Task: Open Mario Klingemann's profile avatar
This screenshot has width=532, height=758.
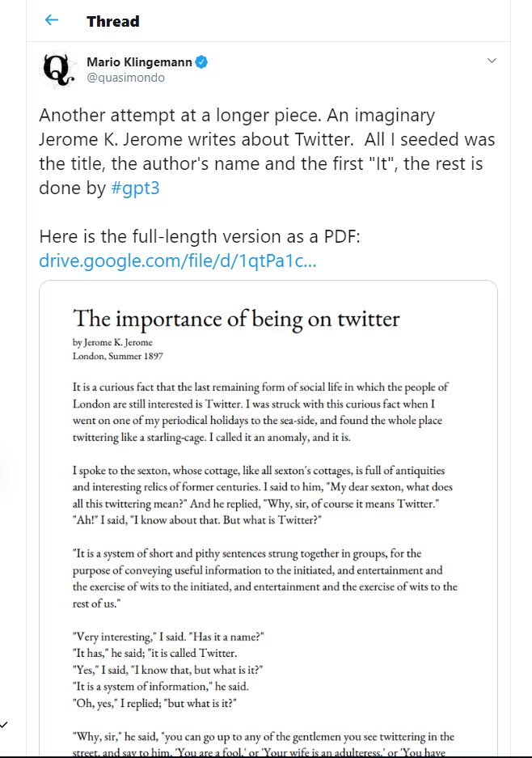Action: (x=59, y=70)
